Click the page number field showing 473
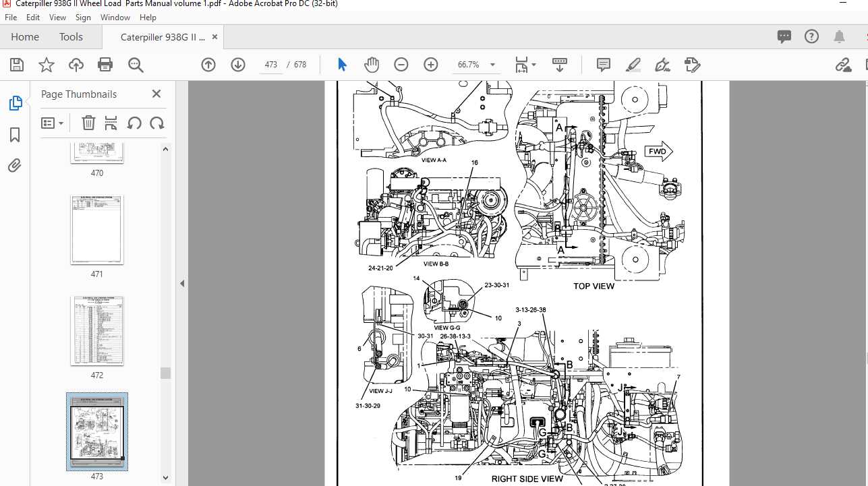The height and width of the screenshot is (486, 868). [270, 65]
